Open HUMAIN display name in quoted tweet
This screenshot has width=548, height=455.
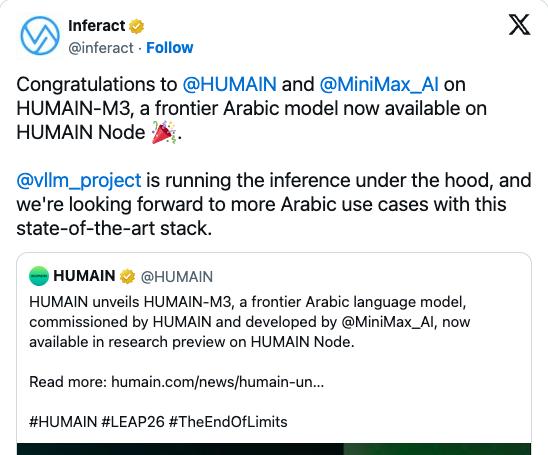coord(84,276)
